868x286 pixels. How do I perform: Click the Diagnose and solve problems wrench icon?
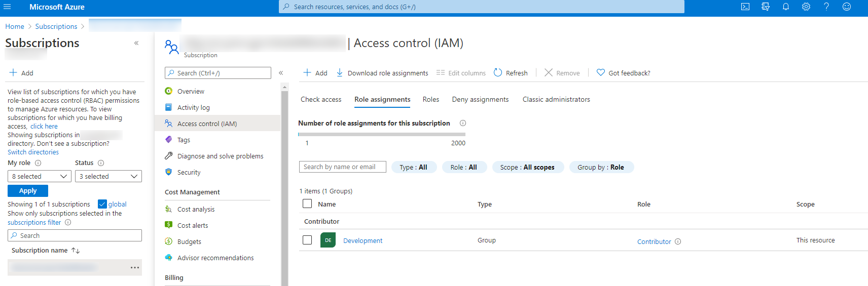point(169,156)
